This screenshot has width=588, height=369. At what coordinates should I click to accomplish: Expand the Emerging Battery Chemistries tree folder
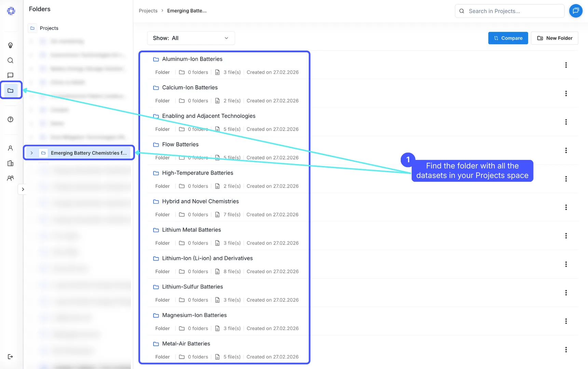[31, 153]
